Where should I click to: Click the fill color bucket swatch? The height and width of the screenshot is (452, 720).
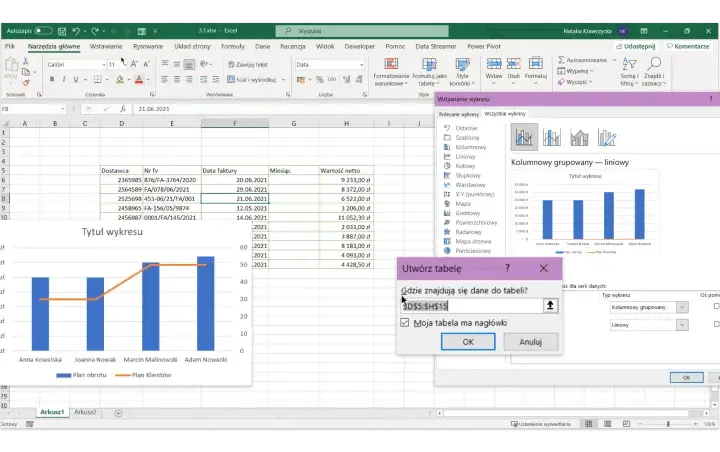pyautogui.click(x=120, y=79)
